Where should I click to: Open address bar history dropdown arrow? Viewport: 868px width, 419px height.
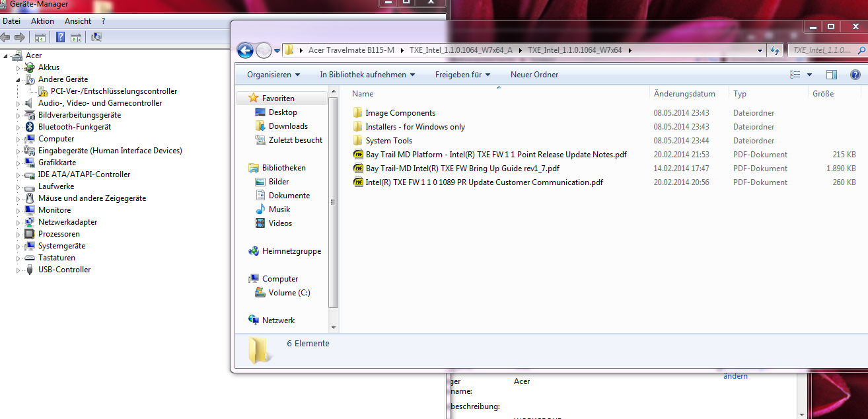(760, 50)
